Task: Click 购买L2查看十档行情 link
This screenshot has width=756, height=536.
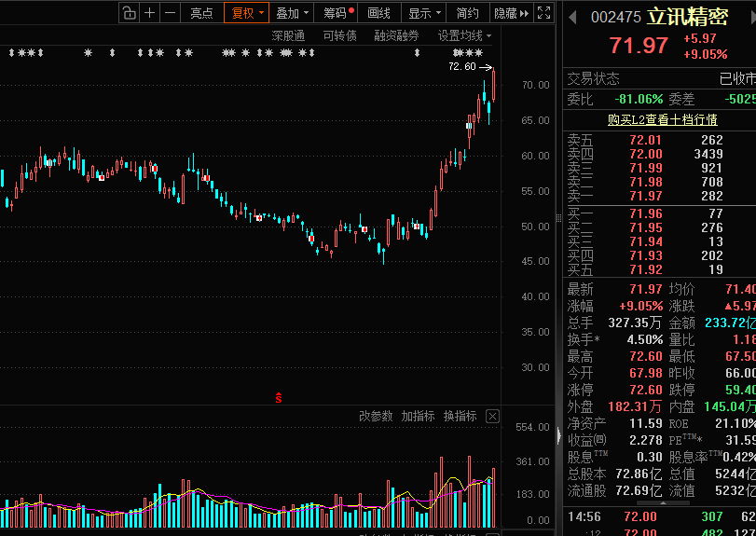Action: click(x=662, y=119)
